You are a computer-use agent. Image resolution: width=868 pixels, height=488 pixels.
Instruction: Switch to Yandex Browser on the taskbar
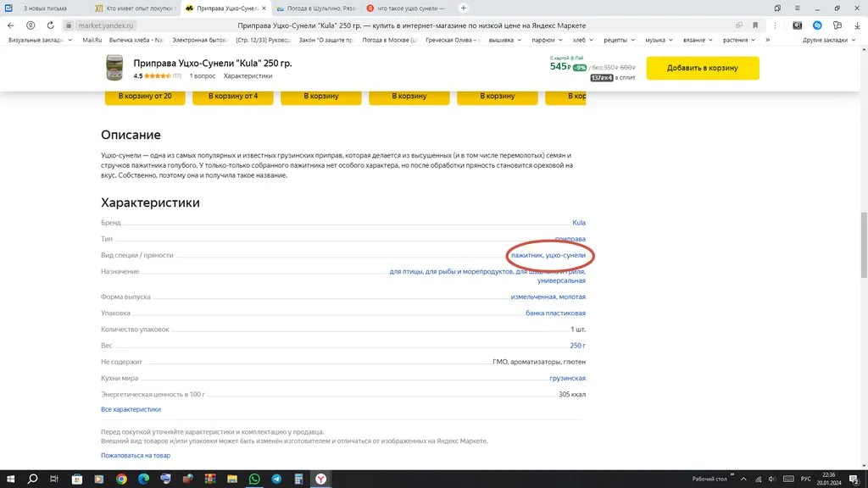coord(320,479)
